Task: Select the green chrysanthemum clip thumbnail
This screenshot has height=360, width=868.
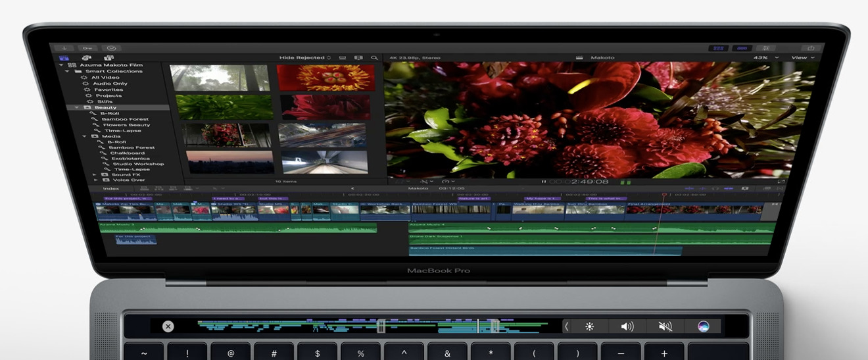Action: [224, 107]
